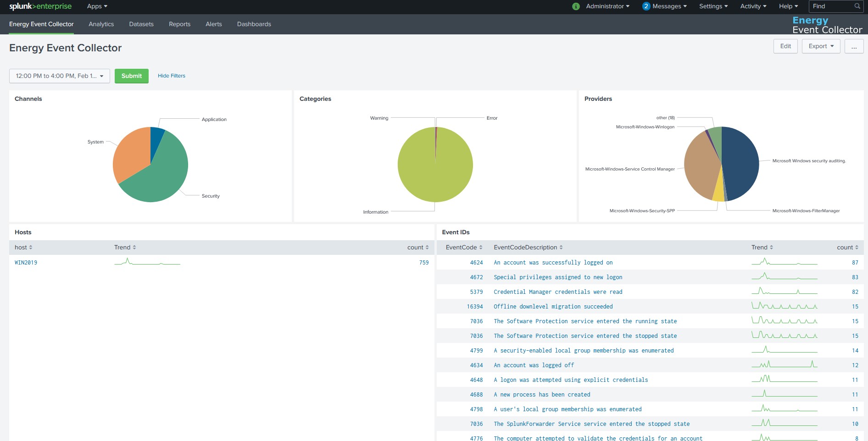Image resolution: width=868 pixels, height=441 pixels.
Task: Click the dark blue security auditing slice
Action: 741,163
